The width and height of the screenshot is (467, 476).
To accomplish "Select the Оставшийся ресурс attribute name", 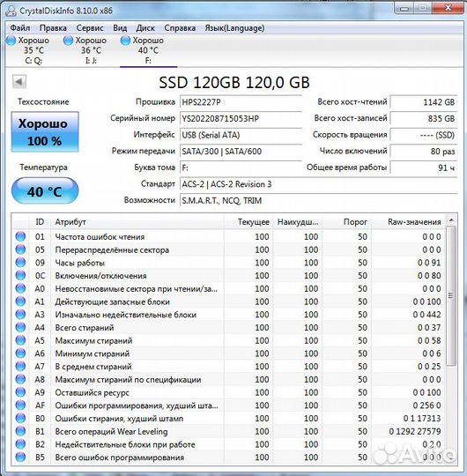I will click(x=93, y=393).
